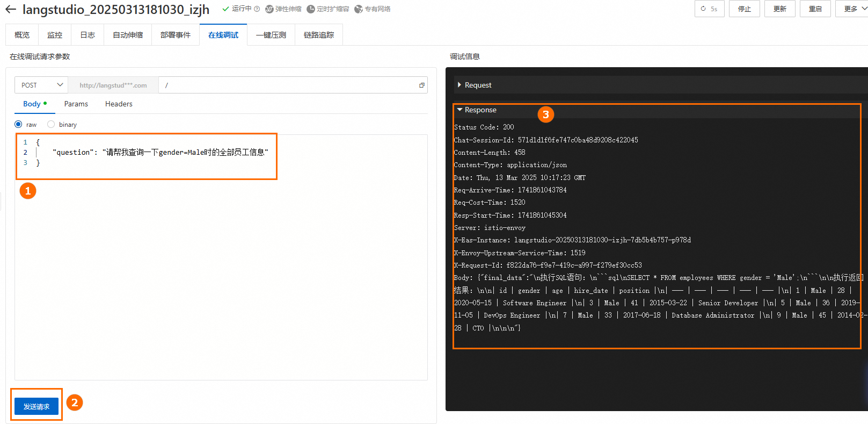The height and width of the screenshot is (424, 868).
Task: Select the binary body format
Action: coord(51,124)
